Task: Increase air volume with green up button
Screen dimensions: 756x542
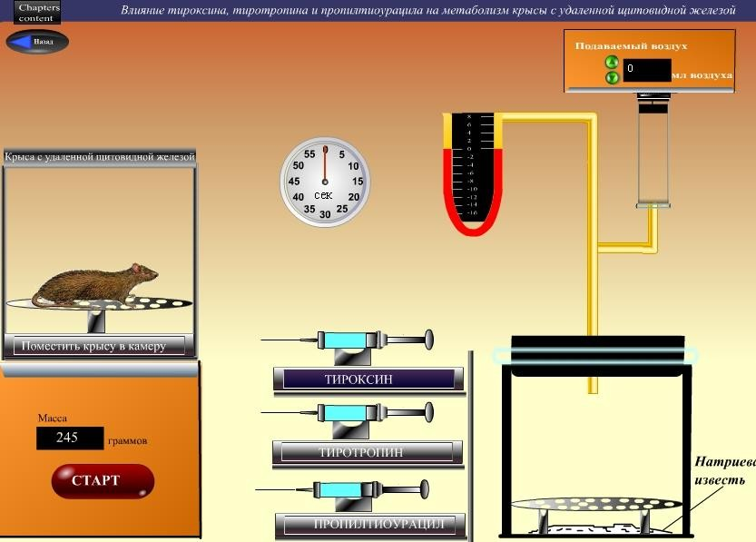Action: click(x=612, y=64)
